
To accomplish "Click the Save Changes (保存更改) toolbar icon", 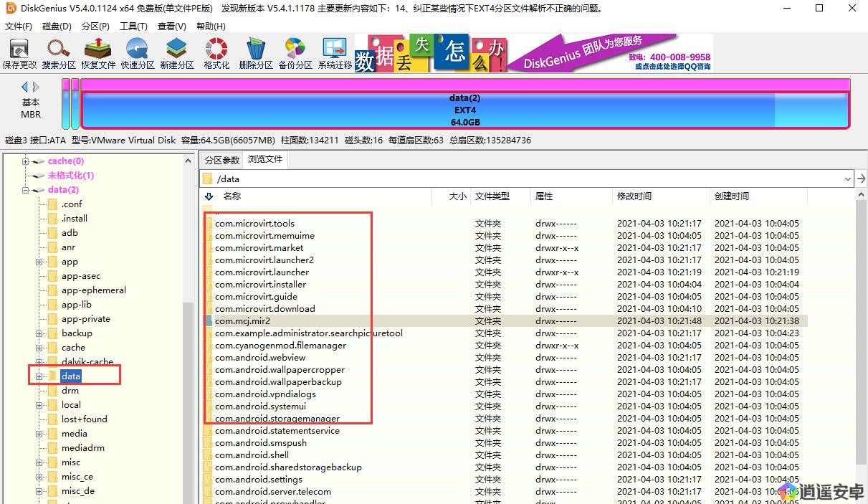I will coord(19,53).
